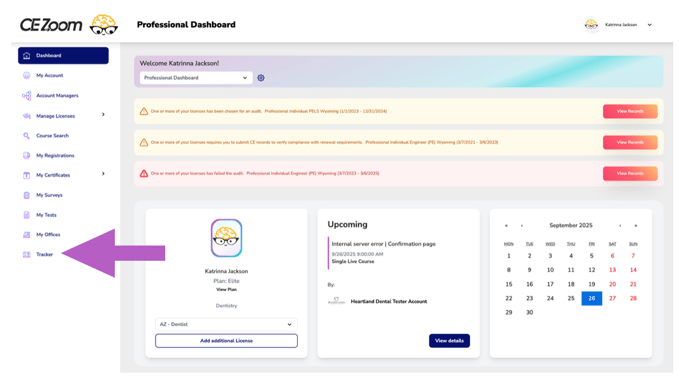Viewport: 688px width, 379px height.
Task: Select the My Surveys sidebar icon
Action: (27, 195)
